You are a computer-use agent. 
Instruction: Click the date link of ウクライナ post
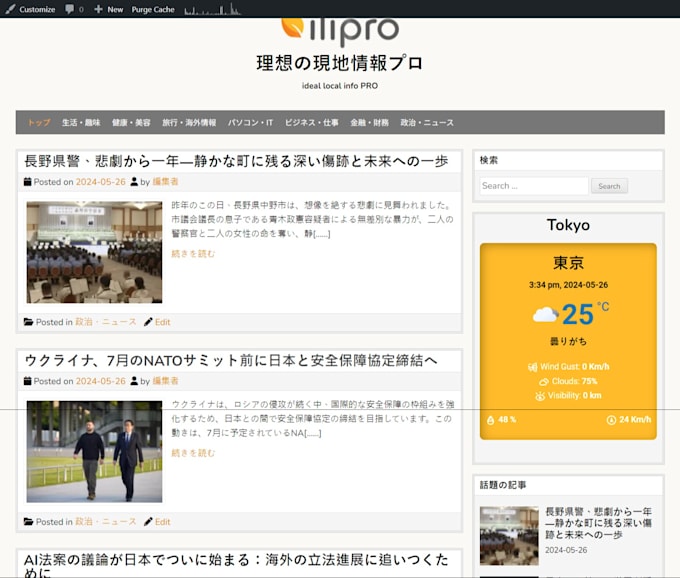coord(101,382)
